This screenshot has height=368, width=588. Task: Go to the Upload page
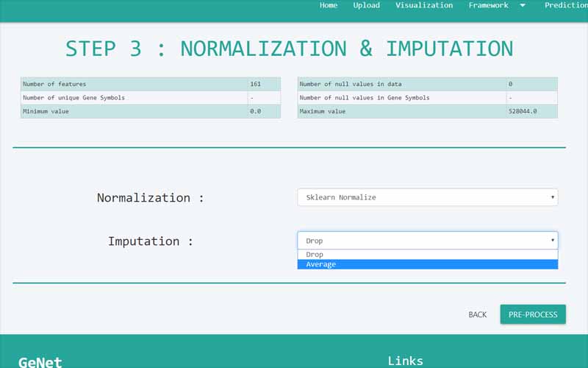(x=366, y=6)
